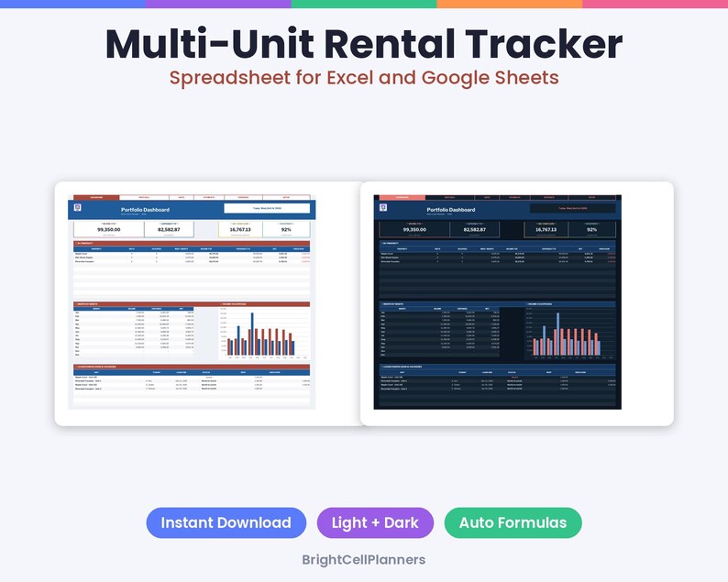Click the logo icon in light dashboard header
728x582 pixels.
[78, 207]
